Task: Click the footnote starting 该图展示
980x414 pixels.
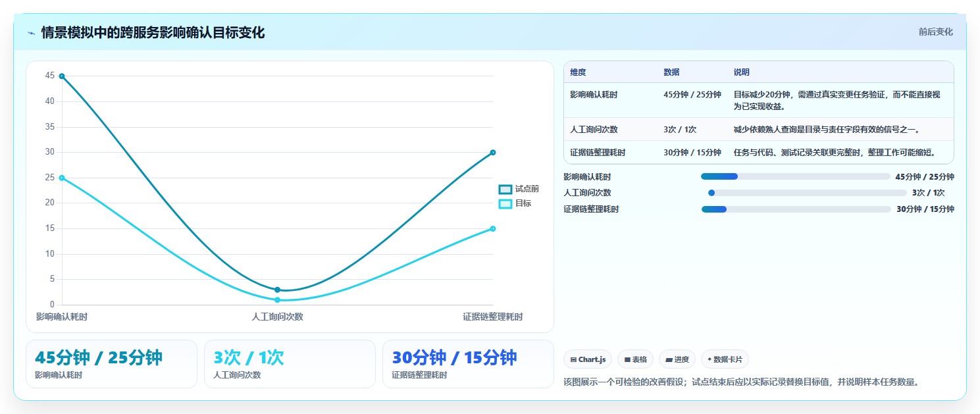Action: (741, 382)
